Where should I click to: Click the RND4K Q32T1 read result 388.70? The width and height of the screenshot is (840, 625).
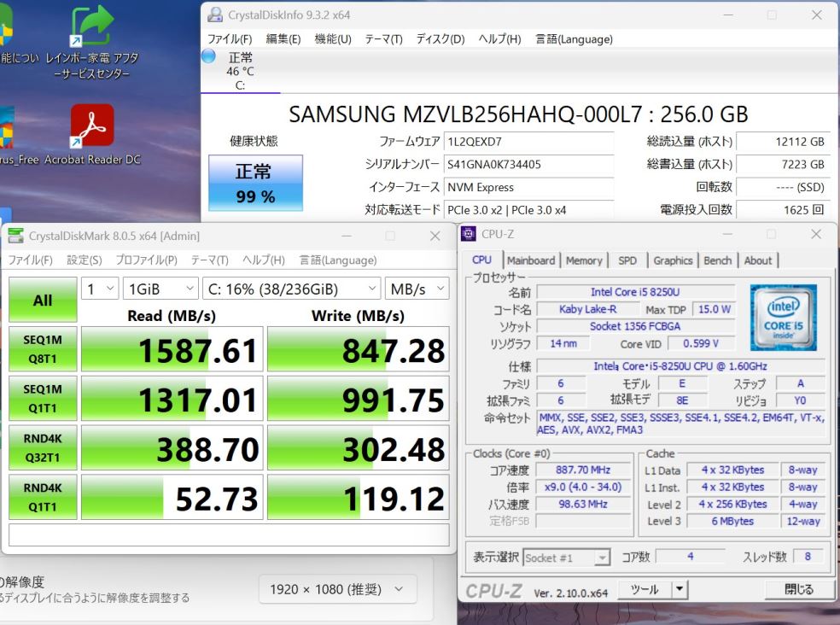point(172,447)
